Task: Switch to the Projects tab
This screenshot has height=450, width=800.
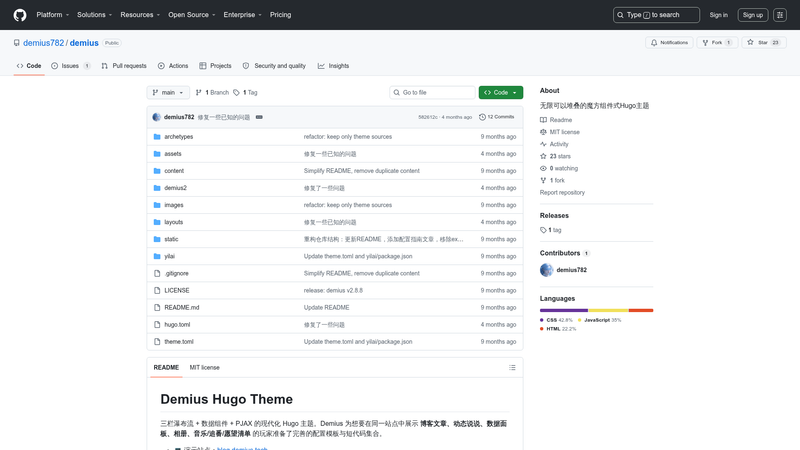Action: coord(215,66)
